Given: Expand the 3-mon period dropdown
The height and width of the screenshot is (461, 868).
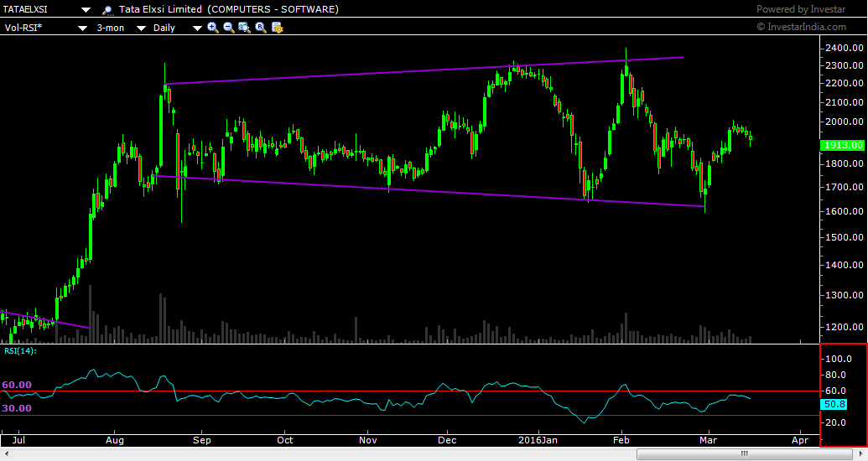Looking at the screenshot, I should pyautogui.click(x=141, y=28).
